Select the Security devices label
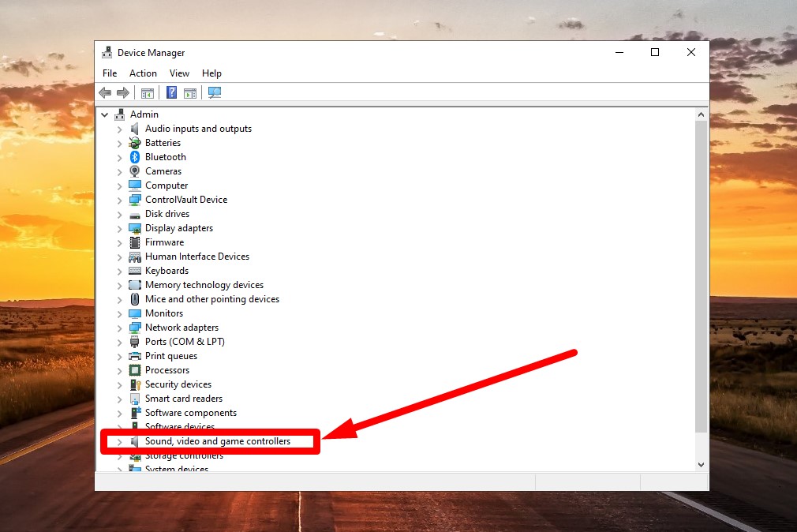Screen dimensions: 797x532 click(178, 384)
